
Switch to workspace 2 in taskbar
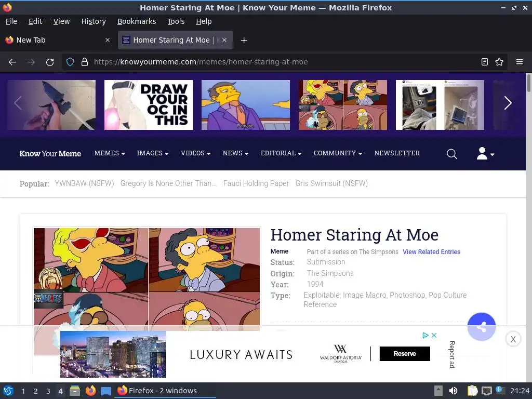point(35,391)
